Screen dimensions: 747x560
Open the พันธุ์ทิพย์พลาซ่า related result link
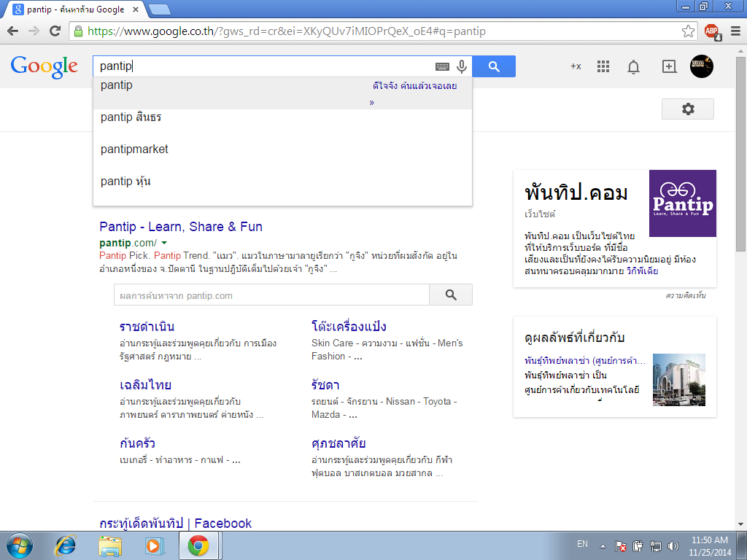[585, 360]
